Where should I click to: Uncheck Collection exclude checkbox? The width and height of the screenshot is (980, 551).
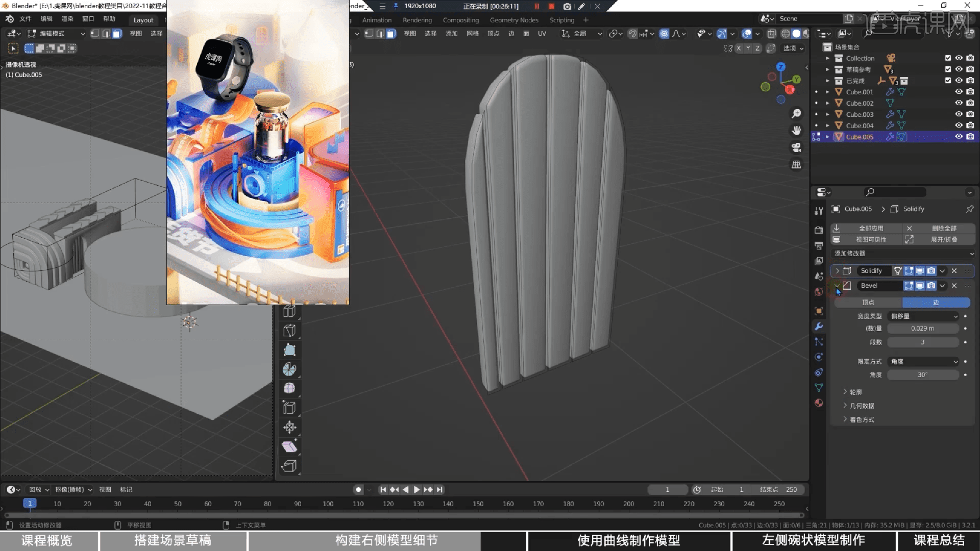coord(948,58)
